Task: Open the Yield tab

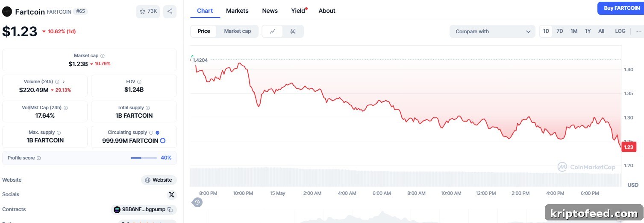Action: pos(298,11)
